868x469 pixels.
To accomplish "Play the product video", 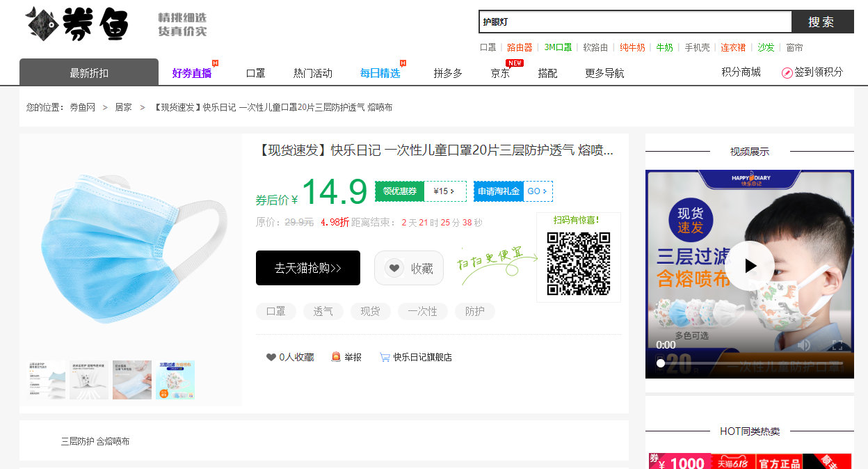I will coord(749,266).
